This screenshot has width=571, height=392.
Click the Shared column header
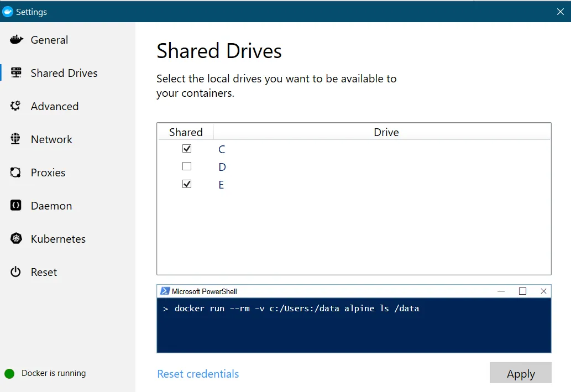(x=186, y=132)
